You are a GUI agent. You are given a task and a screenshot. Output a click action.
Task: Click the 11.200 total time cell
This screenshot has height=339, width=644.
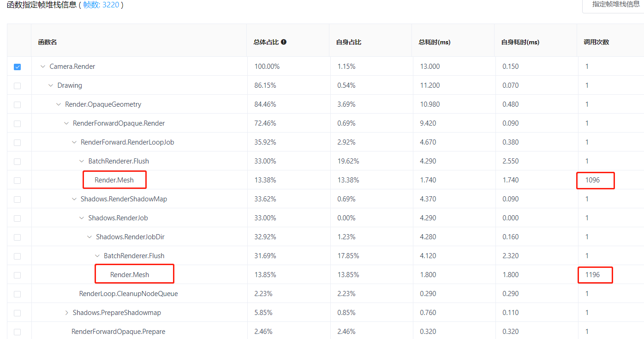click(x=430, y=85)
